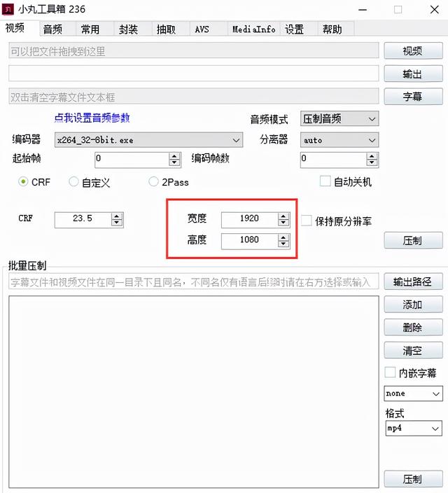Click the upper 压制 button beside resolution
This screenshot has height=493, width=448.
[413, 240]
